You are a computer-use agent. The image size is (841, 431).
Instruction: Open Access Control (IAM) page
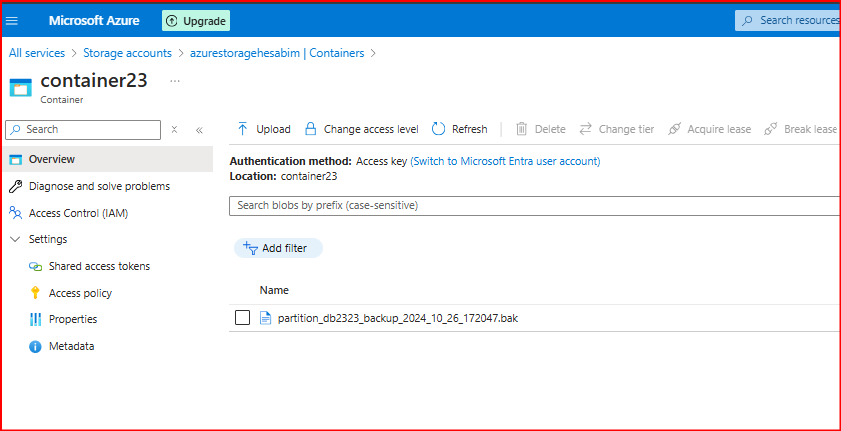[x=78, y=213]
